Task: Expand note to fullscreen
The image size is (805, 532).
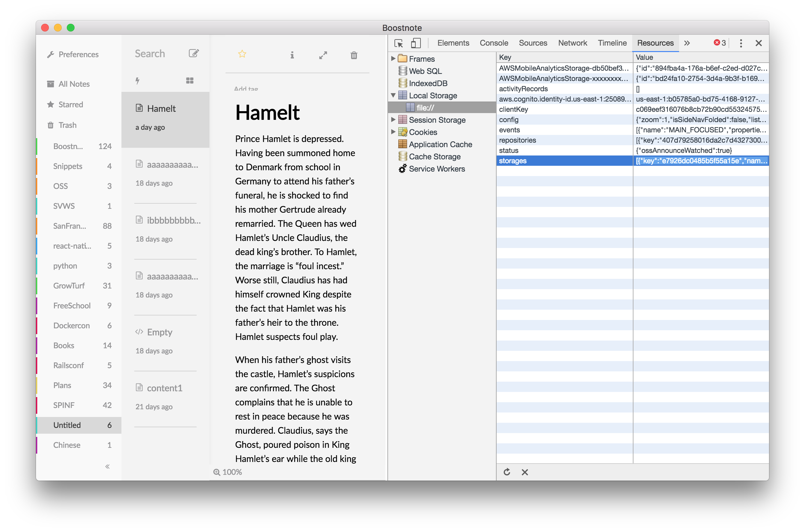Action: tap(323, 55)
